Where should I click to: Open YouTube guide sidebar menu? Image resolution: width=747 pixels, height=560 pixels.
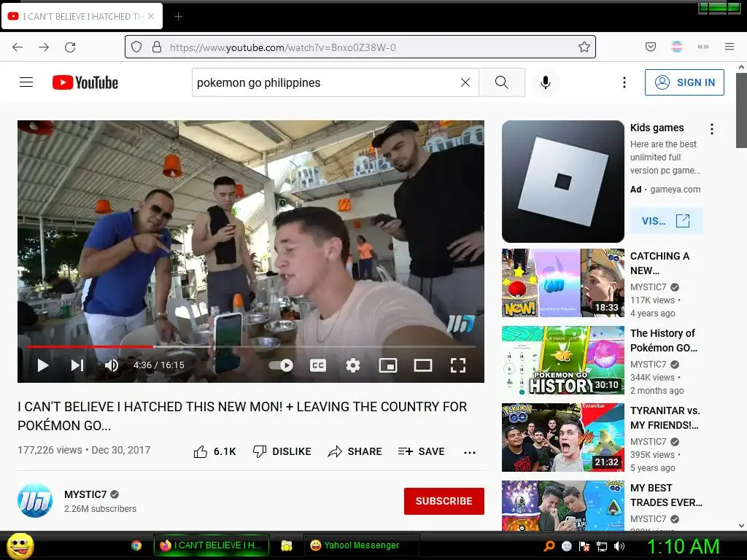click(x=26, y=82)
